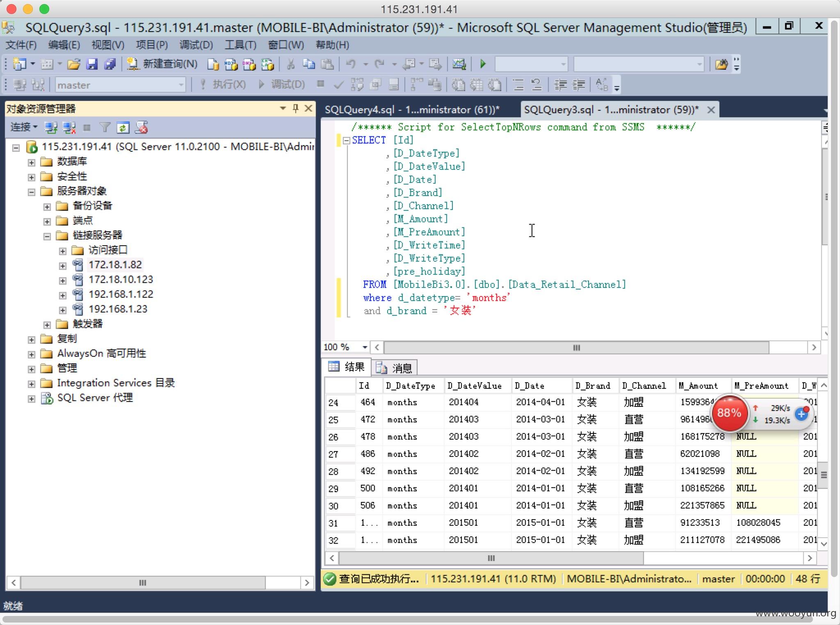Click the Connect (连接) dropdown
The height and width of the screenshot is (625, 840).
pyautogui.click(x=24, y=128)
